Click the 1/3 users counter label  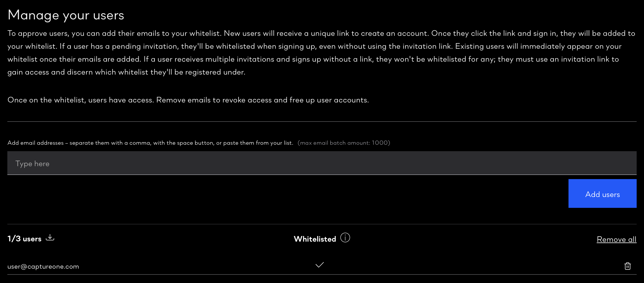point(24,239)
